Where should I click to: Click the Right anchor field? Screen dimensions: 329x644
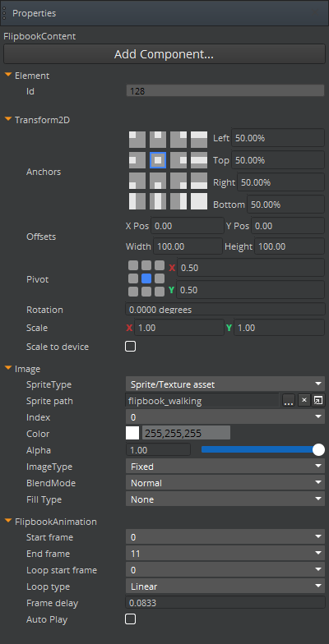coord(281,182)
